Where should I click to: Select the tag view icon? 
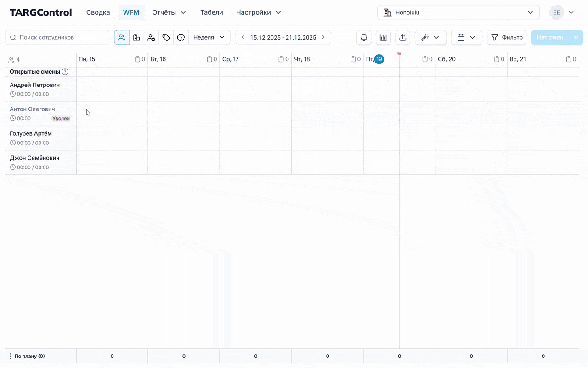click(166, 37)
